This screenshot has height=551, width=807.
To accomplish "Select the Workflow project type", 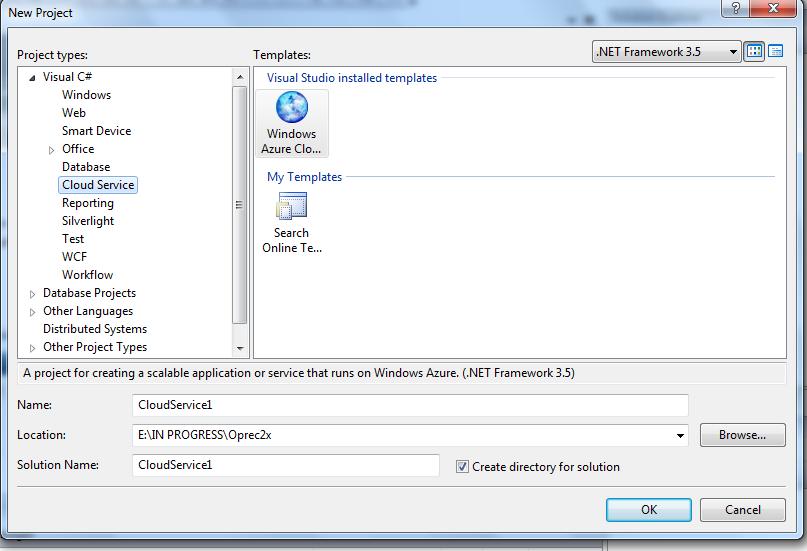I will [x=87, y=275].
